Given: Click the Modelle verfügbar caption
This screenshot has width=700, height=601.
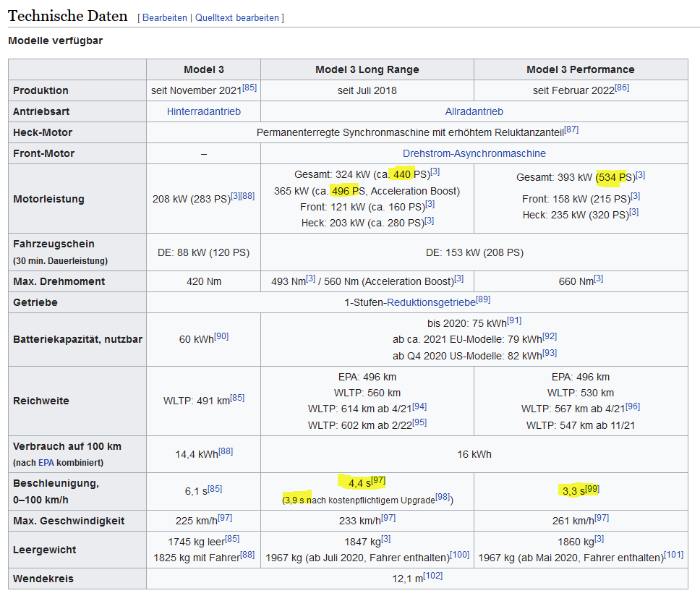Looking at the screenshot, I should tap(56, 41).
